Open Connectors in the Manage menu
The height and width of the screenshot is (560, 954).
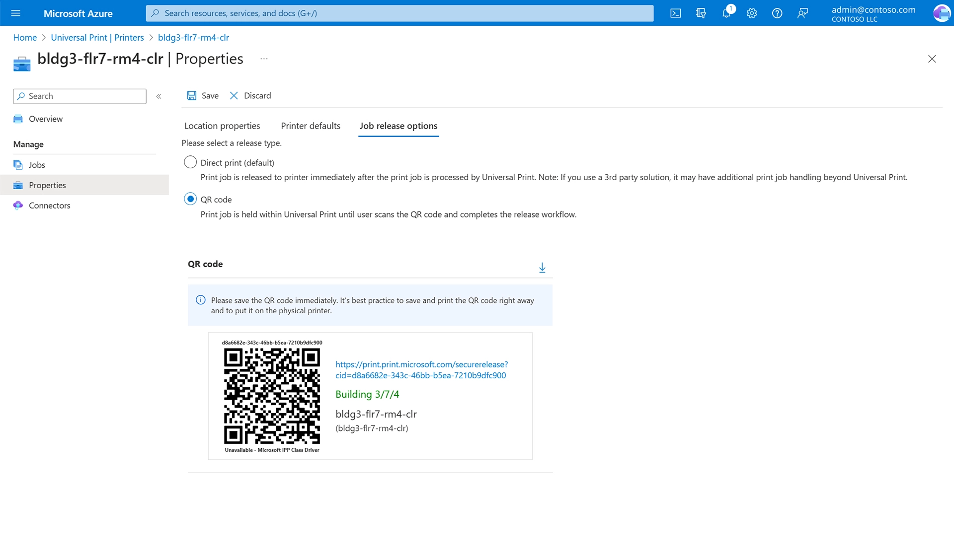49,206
